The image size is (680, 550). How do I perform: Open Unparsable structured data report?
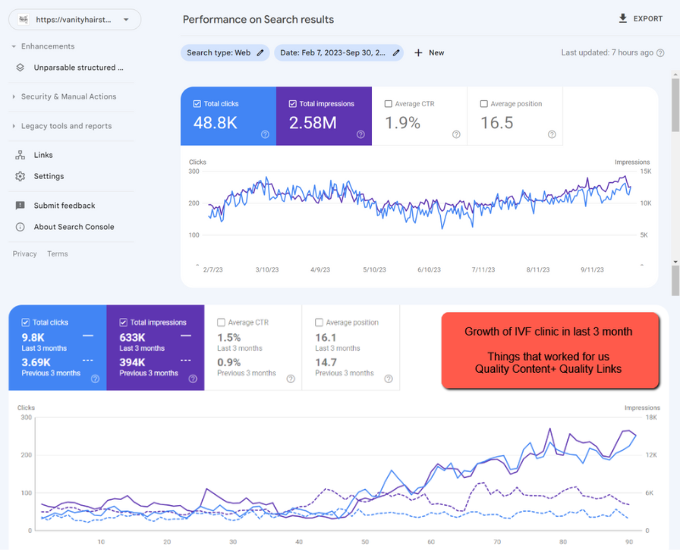(x=78, y=68)
